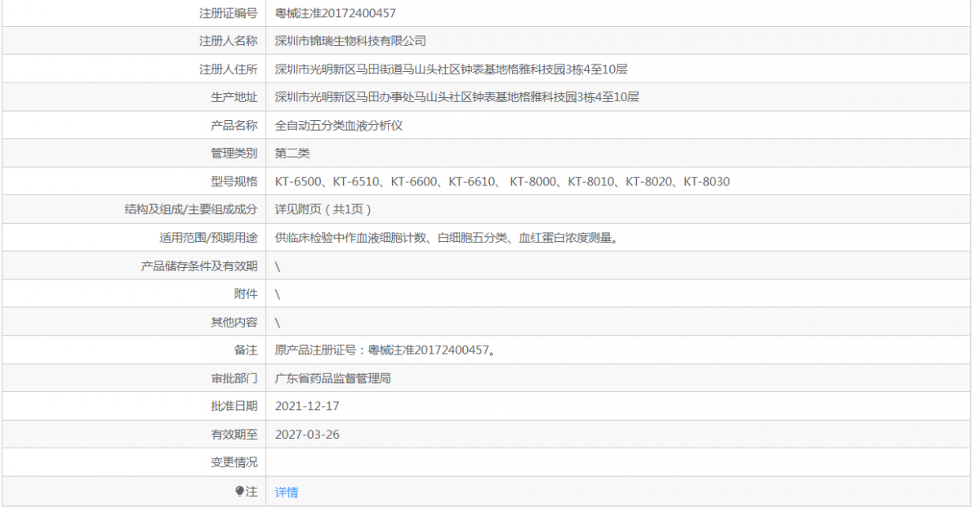Select the 第二类 value
The height and width of the screenshot is (513, 980).
click(x=292, y=153)
